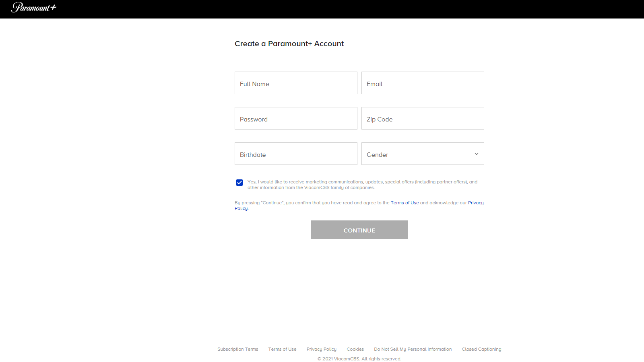Open Privacy Policy footer link
Image resolution: width=644 pixels, height=362 pixels.
pyautogui.click(x=322, y=349)
